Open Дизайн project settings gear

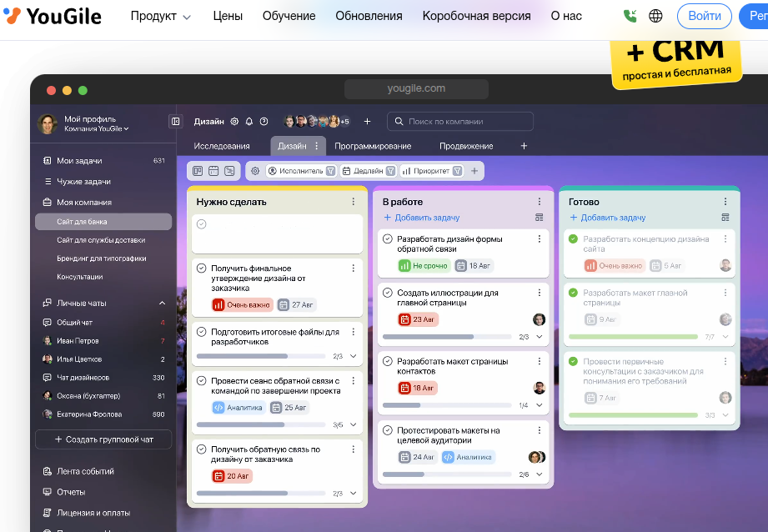[234, 122]
